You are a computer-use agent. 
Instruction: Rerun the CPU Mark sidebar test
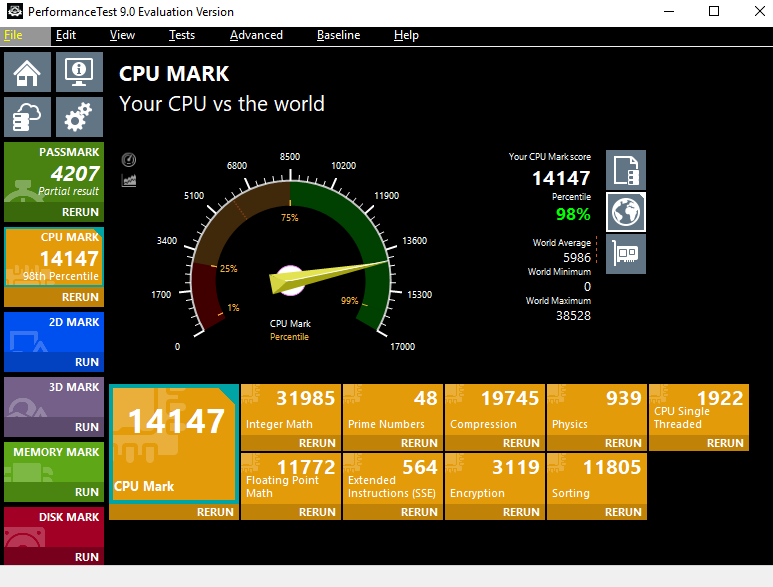(x=54, y=297)
